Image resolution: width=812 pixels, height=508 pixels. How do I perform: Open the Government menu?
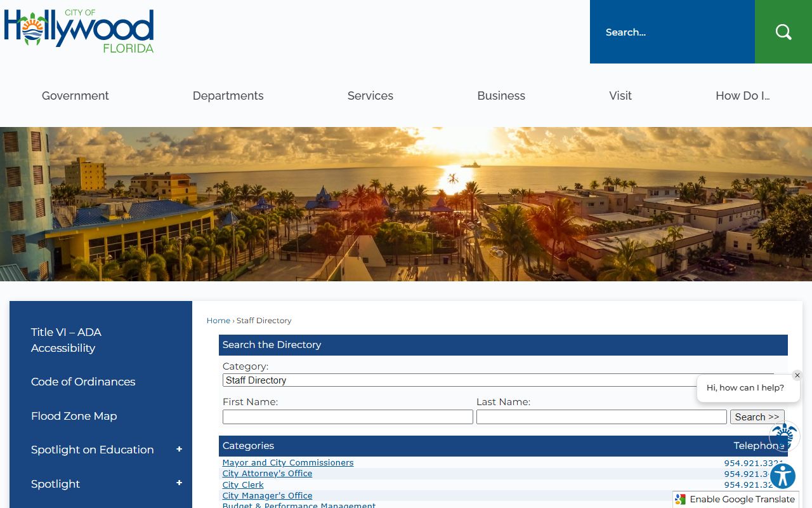(75, 96)
